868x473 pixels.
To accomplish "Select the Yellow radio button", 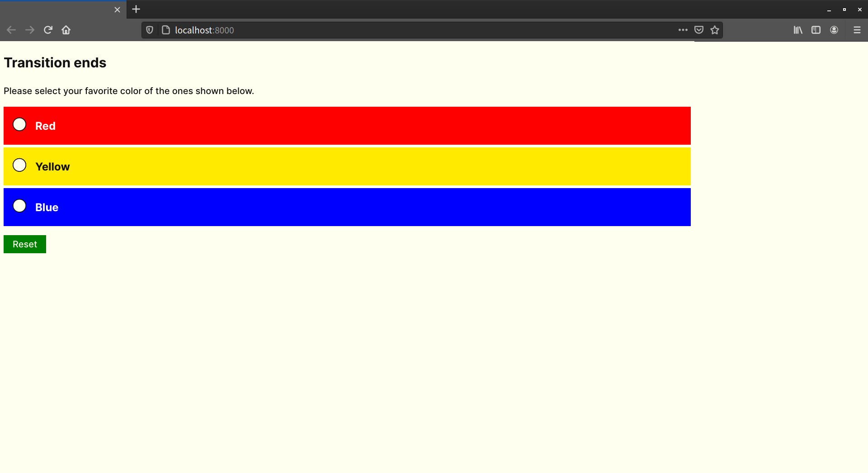I will coord(19,165).
